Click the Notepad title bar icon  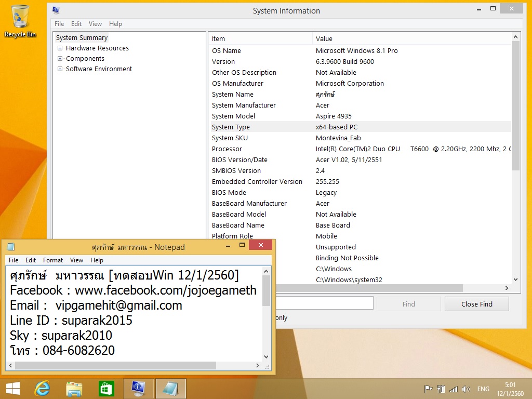point(11,247)
